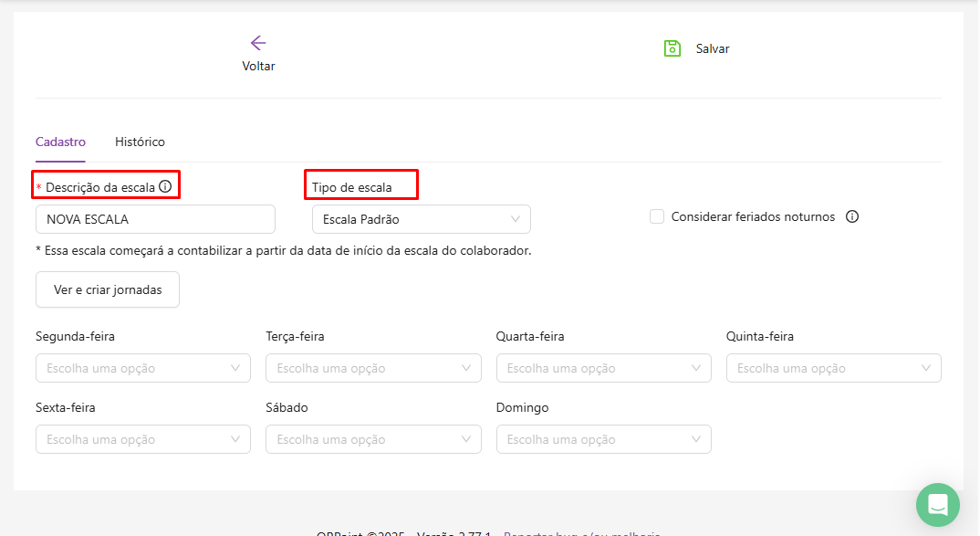The width and height of the screenshot is (980, 536).
Task: Choose an option for Sábado
Action: [x=373, y=440]
